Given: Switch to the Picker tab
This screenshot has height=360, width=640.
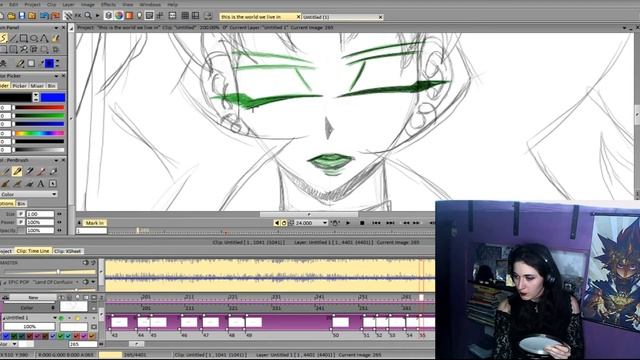Looking at the screenshot, I should 19,86.
